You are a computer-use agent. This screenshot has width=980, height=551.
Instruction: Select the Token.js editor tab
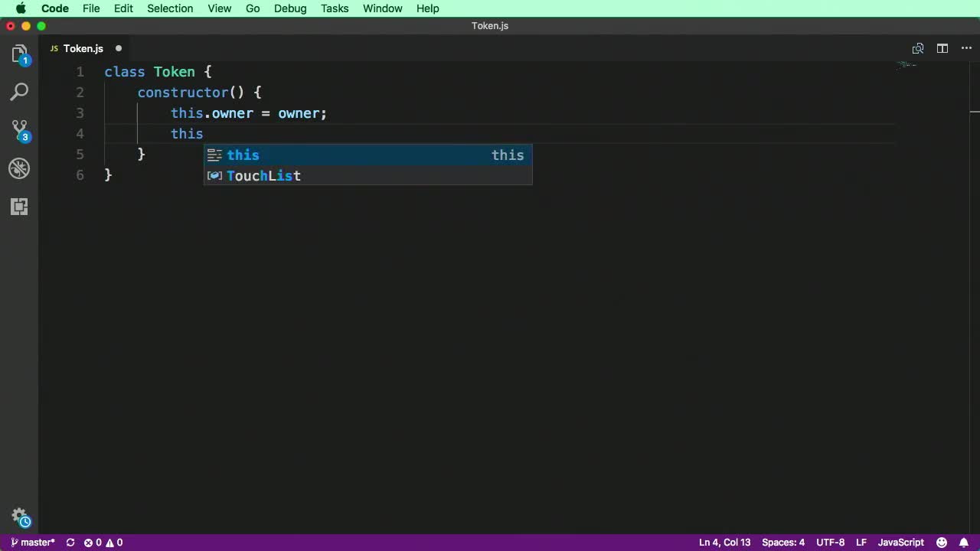click(x=83, y=48)
